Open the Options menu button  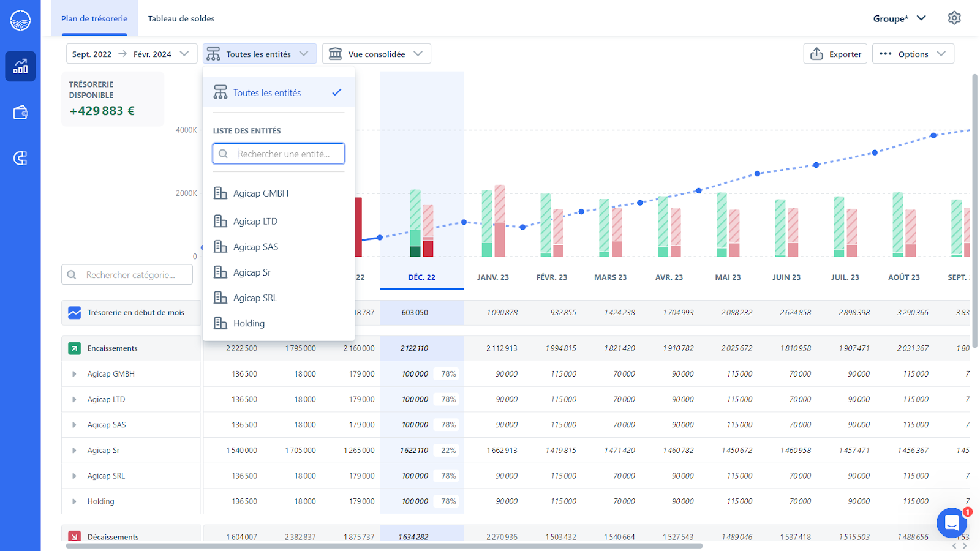click(913, 54)
